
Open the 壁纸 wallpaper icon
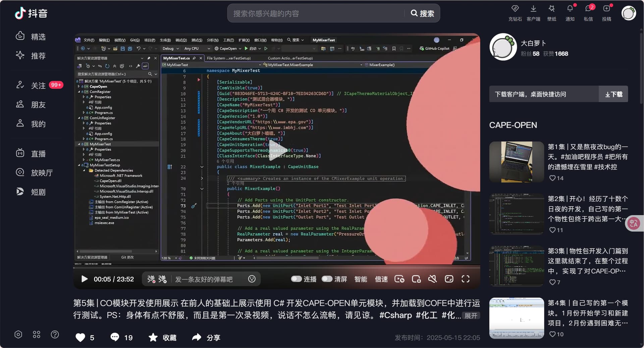(x=552, y=13)
